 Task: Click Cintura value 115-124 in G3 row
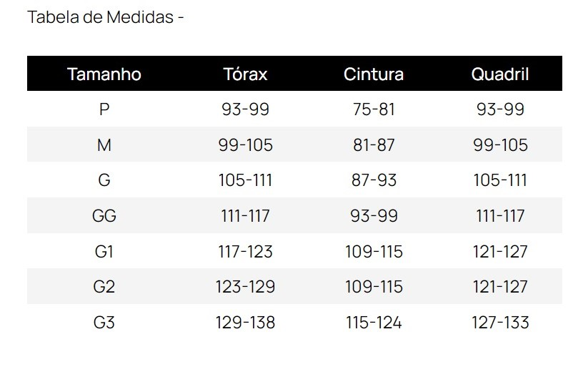pos(374,323)
